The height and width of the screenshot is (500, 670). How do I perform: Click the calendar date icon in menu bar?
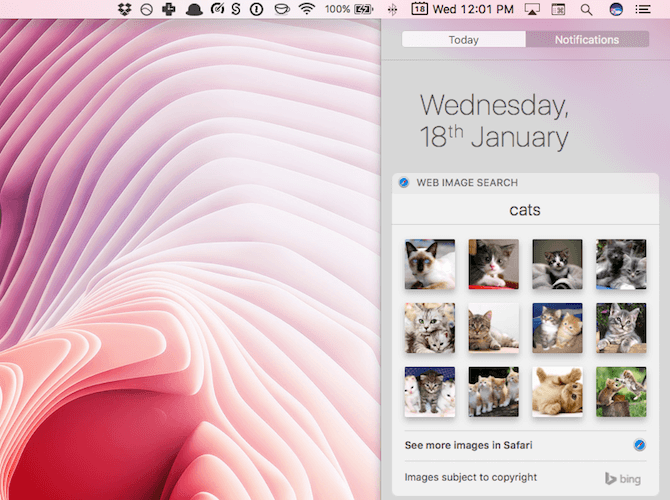click(419, 9)
